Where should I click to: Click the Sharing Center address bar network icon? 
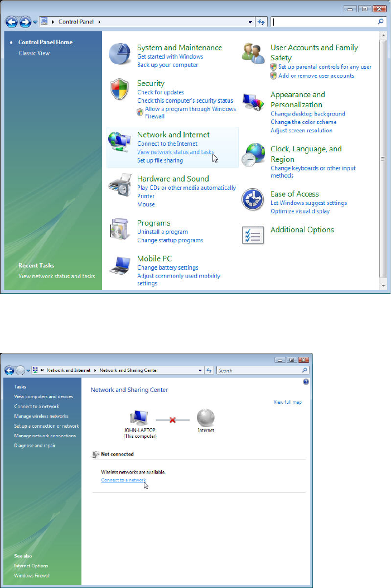(x=35, y=370)
